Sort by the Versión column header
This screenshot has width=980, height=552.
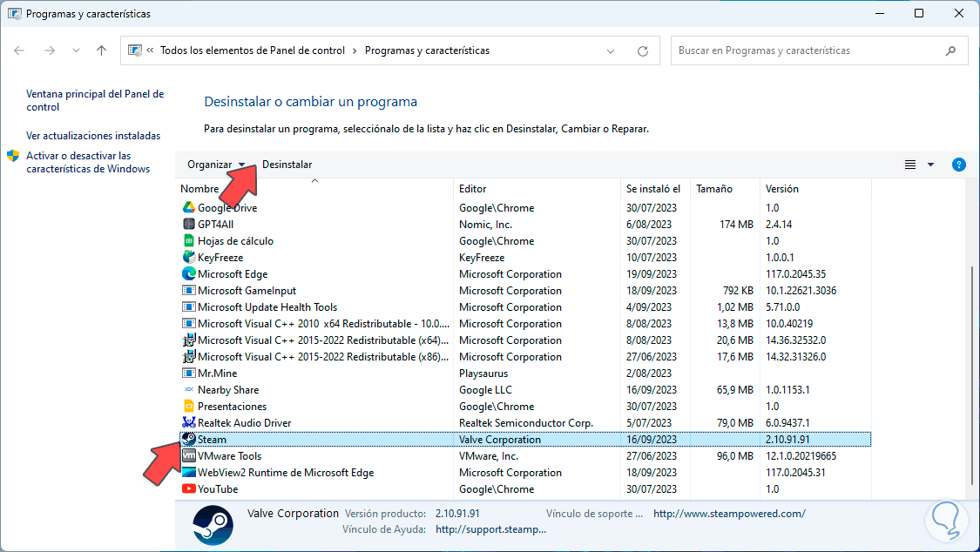pyautogui.click(x=782, y=189)
